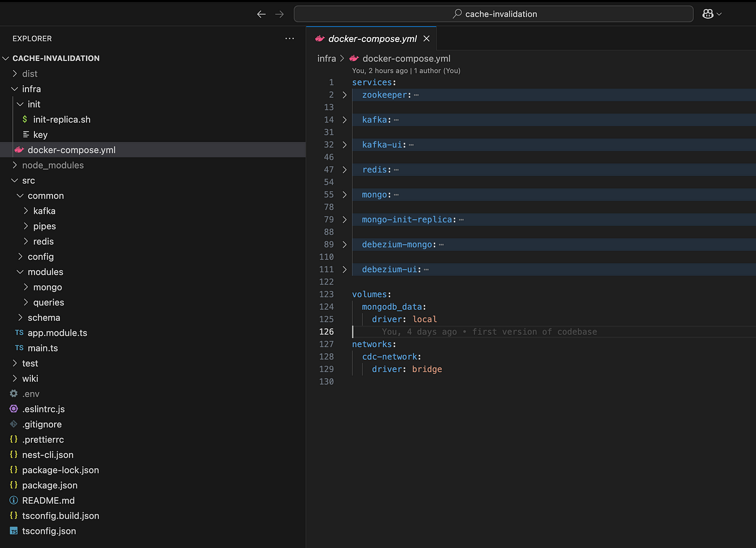Open README.md file

[x=153, y=500]
